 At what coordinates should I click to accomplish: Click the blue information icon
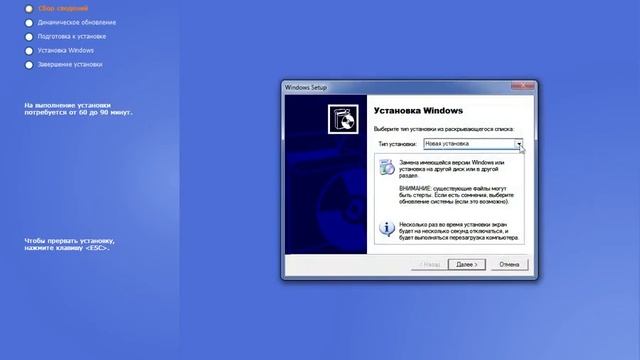pos(387,229)
